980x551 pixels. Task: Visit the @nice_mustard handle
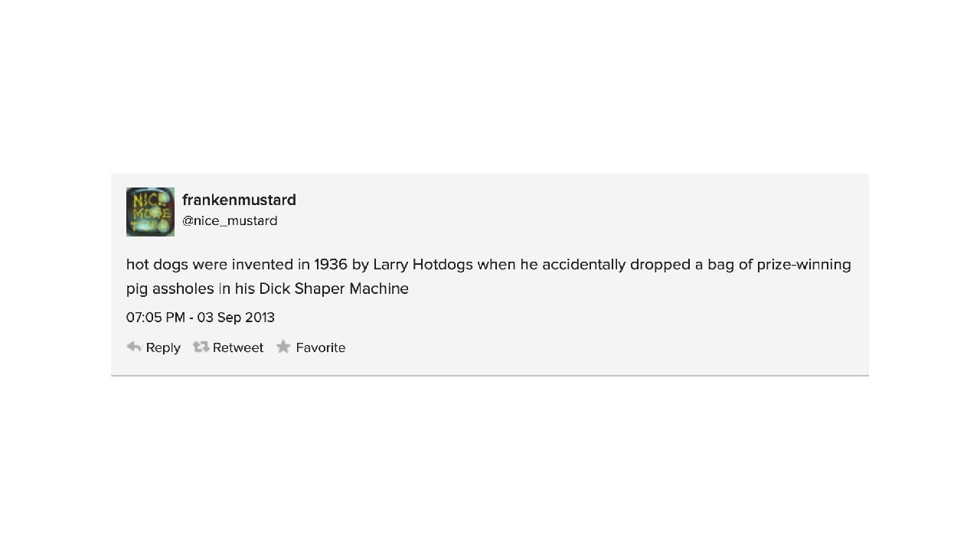[230, 221]
